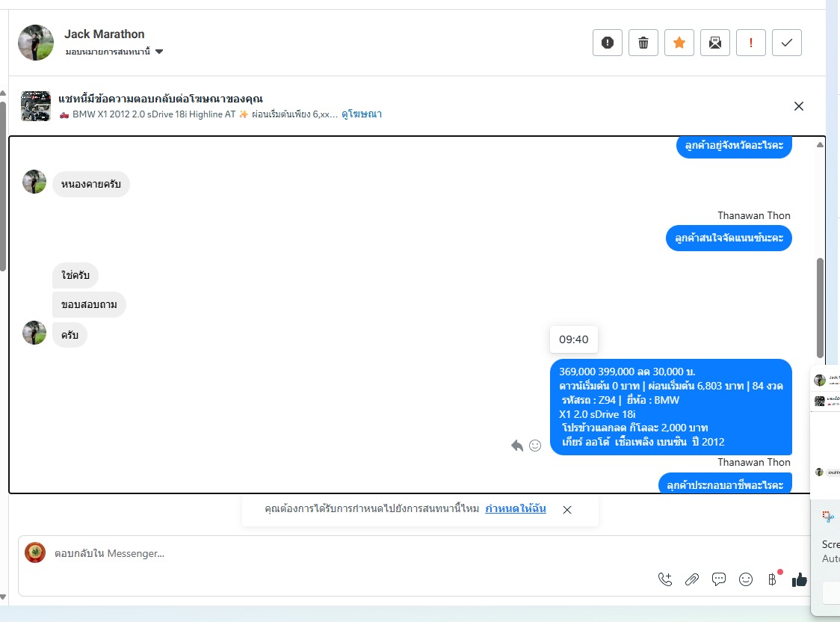Mark conversation as spam icon
840x622 pixels.
pyautogui.click(x=607, y=43)
